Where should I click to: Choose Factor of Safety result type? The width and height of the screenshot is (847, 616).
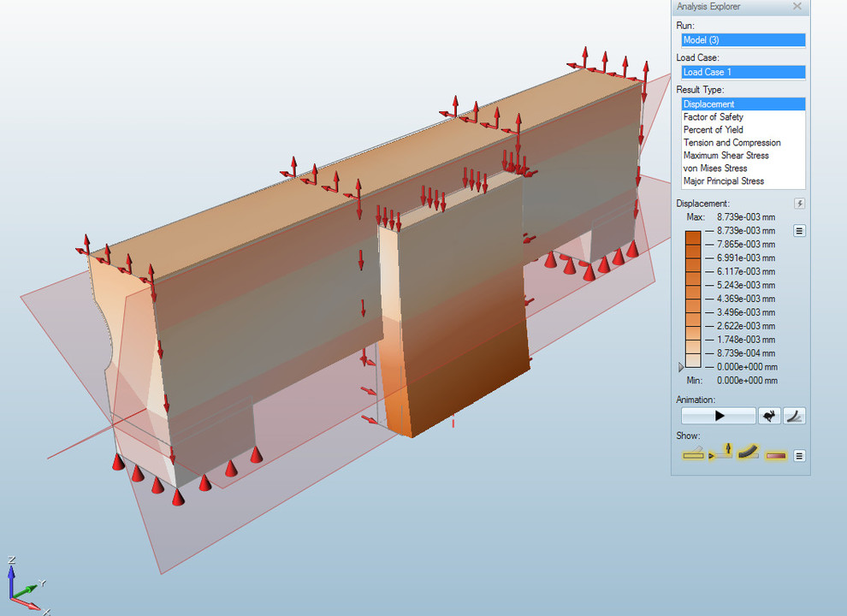point(713,117)
